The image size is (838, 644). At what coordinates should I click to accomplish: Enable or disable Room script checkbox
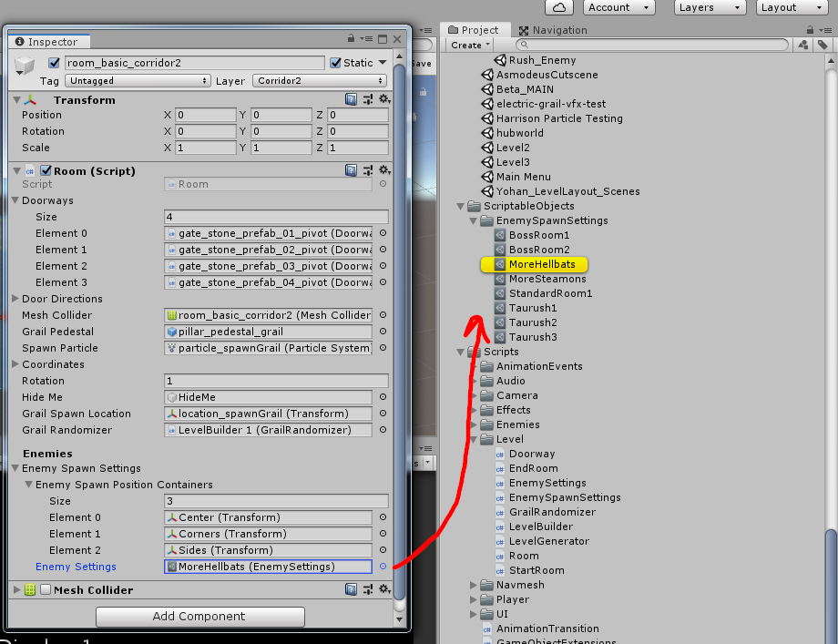pyautogui.click(x=46, y=170)
